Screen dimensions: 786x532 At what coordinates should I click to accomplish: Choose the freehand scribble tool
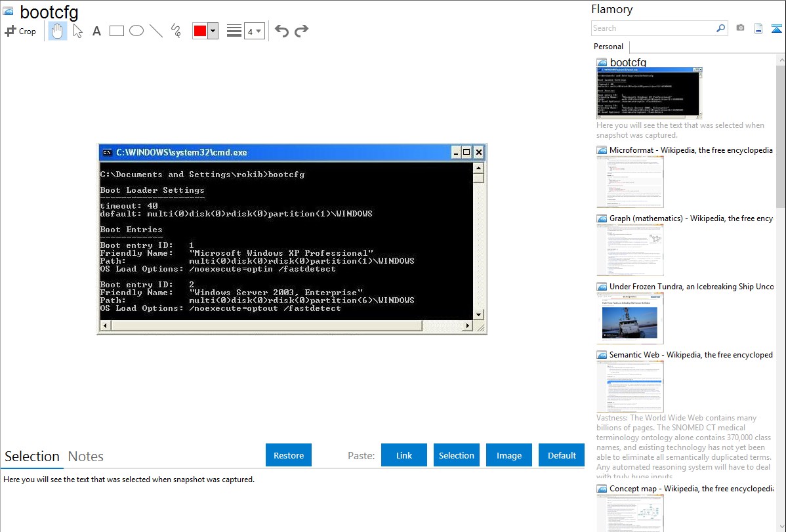click(176, 31)
